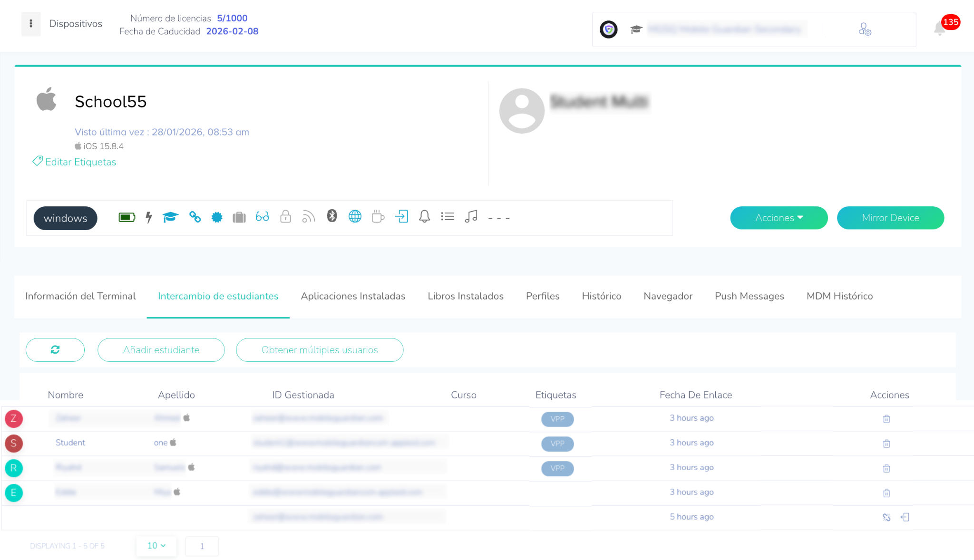
Task: Click the chain link status icon
Action: coord(195,217)
